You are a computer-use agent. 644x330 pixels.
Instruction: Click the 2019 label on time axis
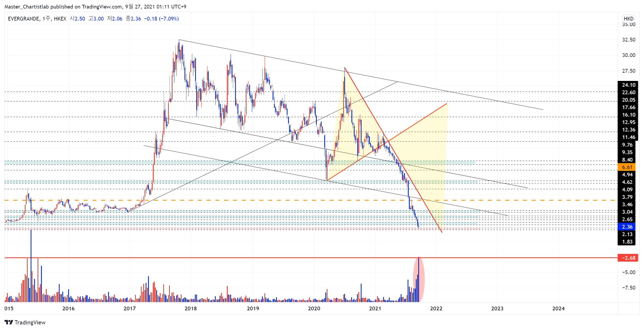pyautogui.click(x=253, y=308)
